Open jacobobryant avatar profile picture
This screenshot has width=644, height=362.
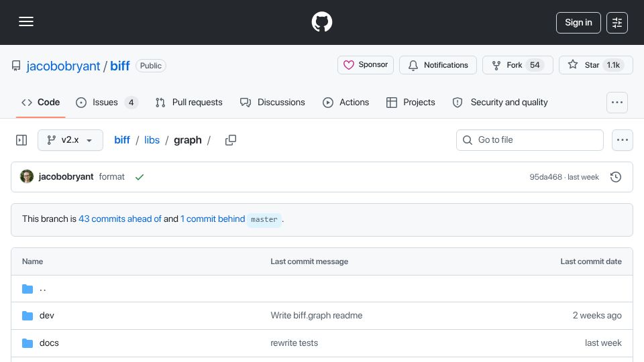pyautogui.click(x=27, y=176)
